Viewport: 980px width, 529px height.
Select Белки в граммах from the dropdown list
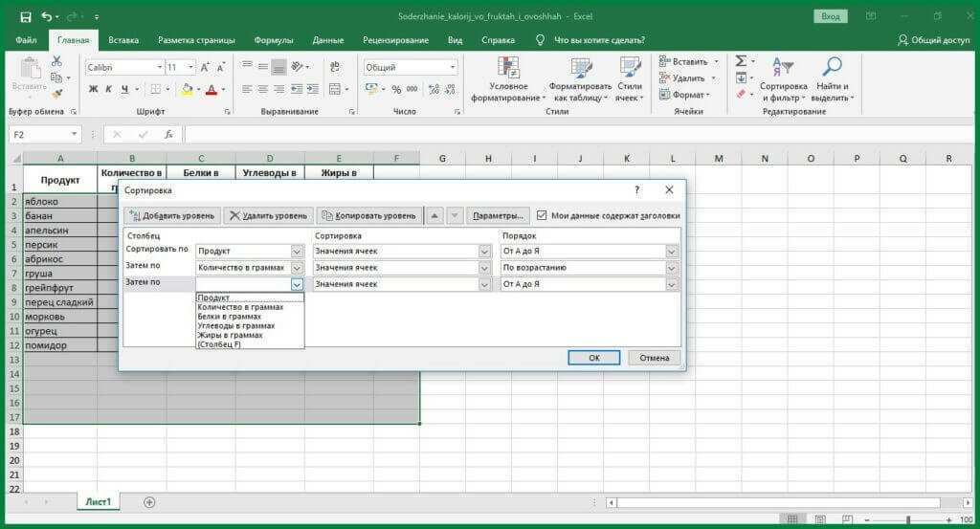[x=230, y=317]
